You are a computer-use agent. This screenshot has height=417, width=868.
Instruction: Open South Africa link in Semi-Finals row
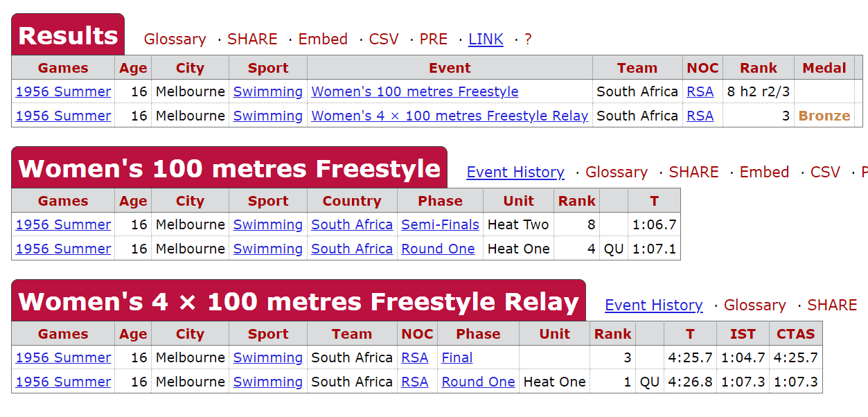352,224
